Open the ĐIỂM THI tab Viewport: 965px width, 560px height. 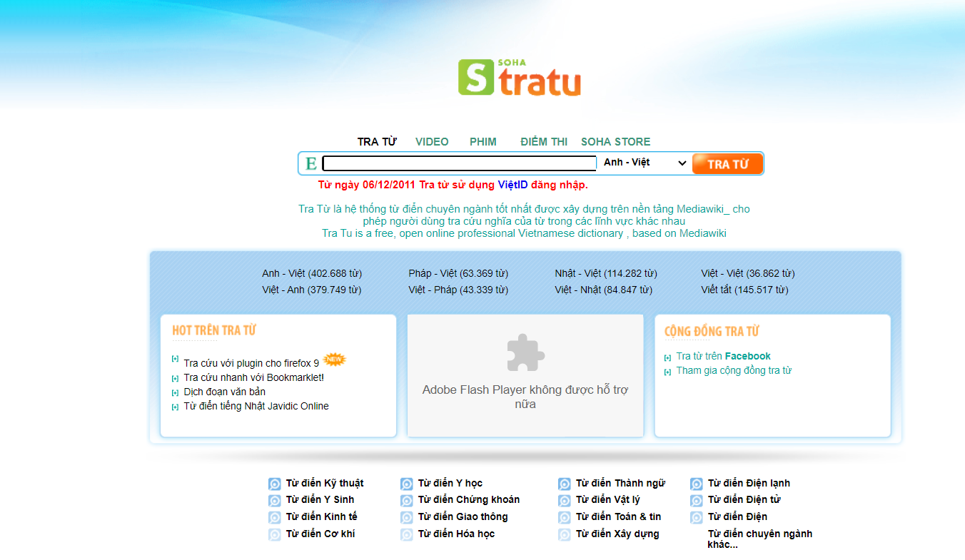[x=544, y=141]
